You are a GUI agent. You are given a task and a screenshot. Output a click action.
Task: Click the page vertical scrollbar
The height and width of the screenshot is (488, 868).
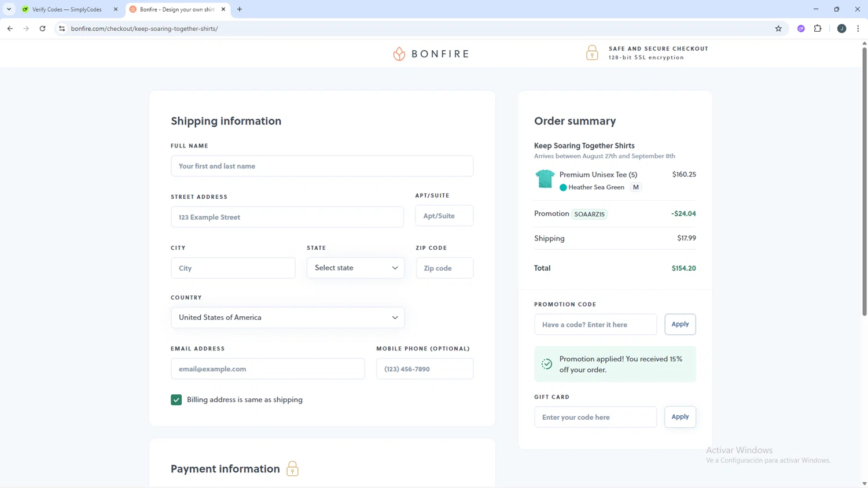tap(865, 182)
